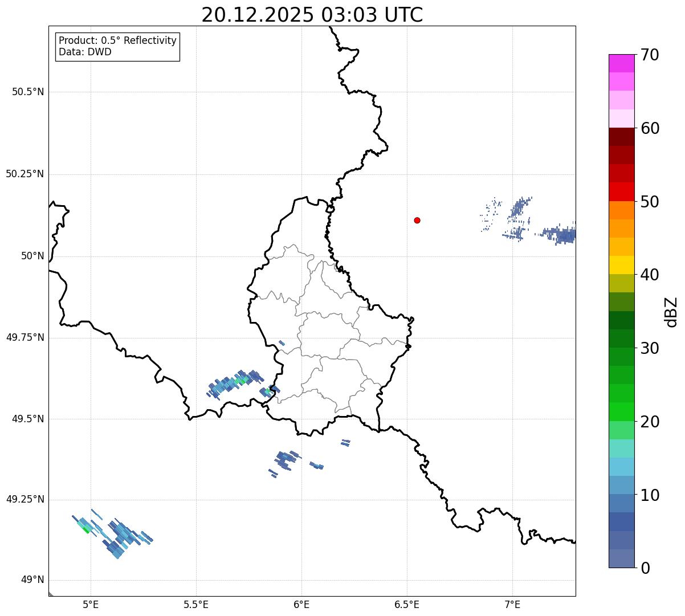Click the bright green swatch just above 20
The width and height of the screenshot is (685, 616).
coord(622,411)
